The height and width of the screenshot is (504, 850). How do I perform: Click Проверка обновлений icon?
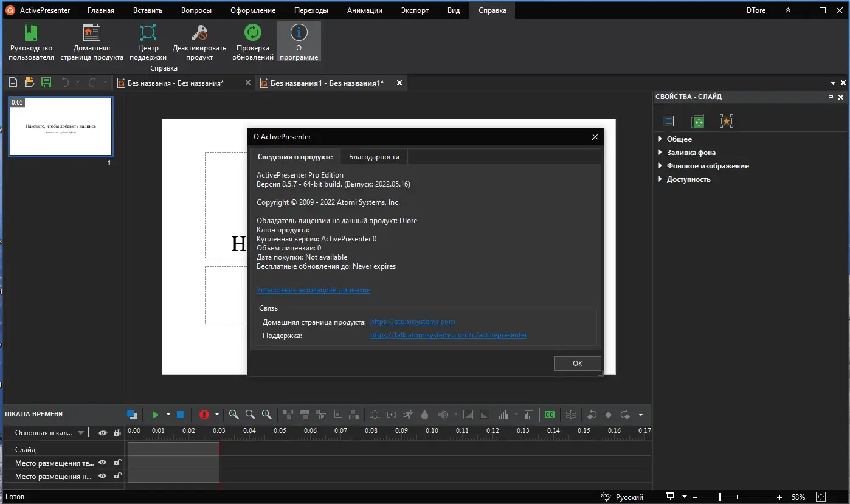[x=252, y=41]
